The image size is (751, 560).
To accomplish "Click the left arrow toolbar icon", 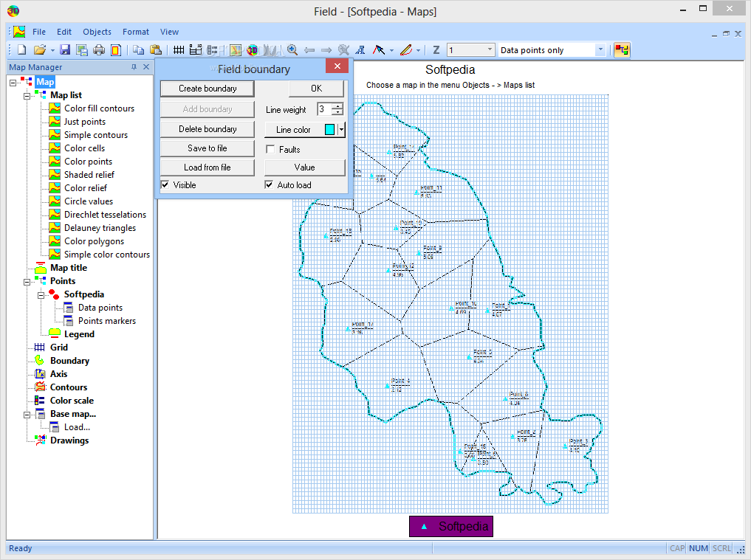I will 309,49.
